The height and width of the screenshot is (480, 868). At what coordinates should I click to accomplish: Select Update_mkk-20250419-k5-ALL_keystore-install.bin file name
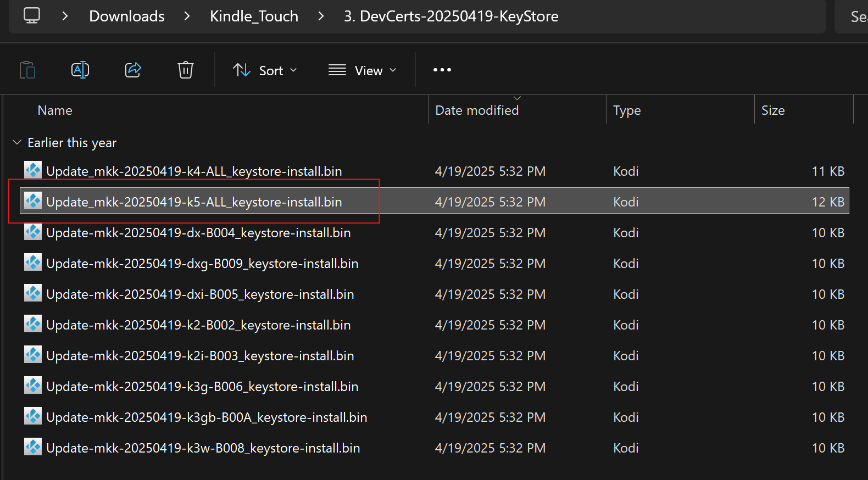194,202
